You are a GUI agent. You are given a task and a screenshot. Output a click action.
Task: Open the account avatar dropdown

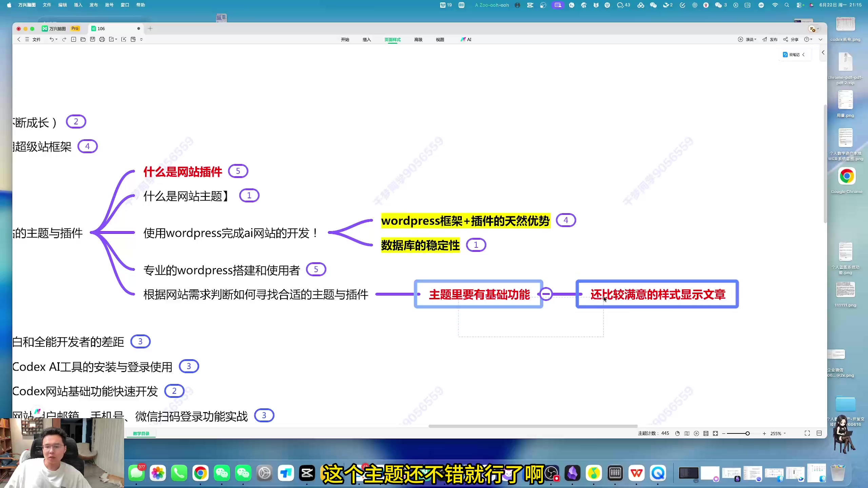click(814, 29)
